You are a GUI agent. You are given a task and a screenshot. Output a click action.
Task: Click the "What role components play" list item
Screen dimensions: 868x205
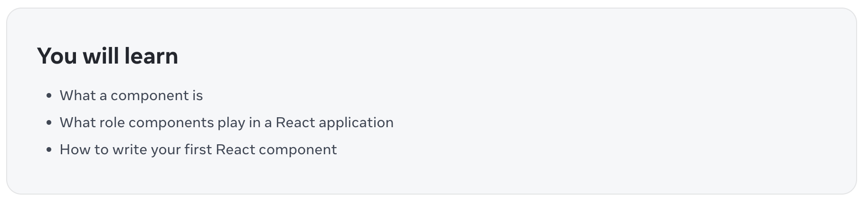(226, 122)
